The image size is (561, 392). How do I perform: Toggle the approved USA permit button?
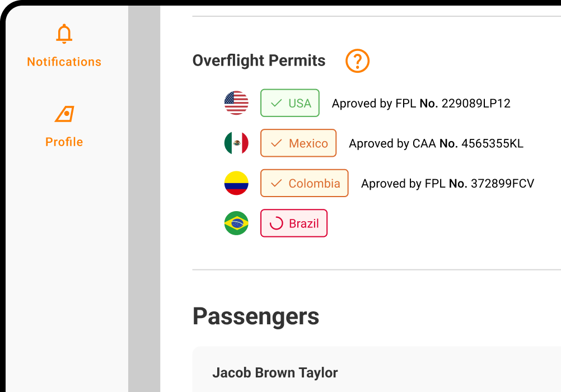pyautogui.click(x=290, y=103)
